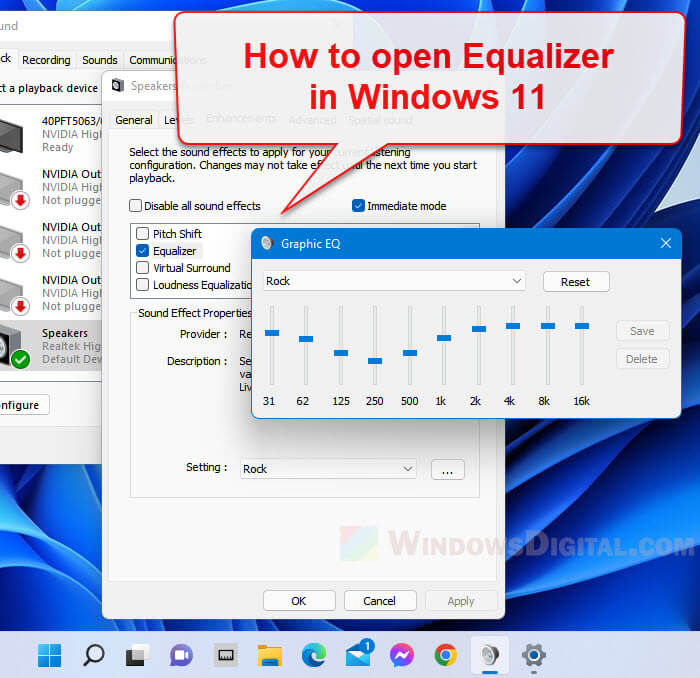Click the 8k band slider
The height and width of the screenshot is (678, 700).
pyautogui.click(x=548, y=326)
